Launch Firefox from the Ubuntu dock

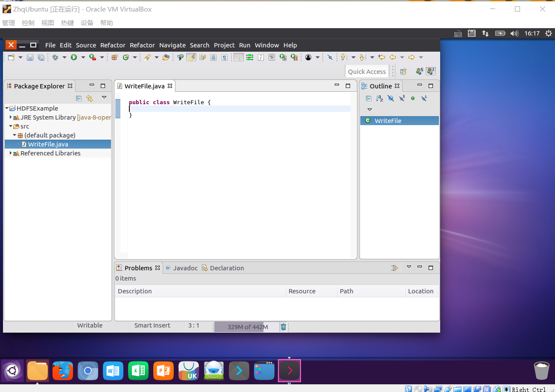(63, 371)
